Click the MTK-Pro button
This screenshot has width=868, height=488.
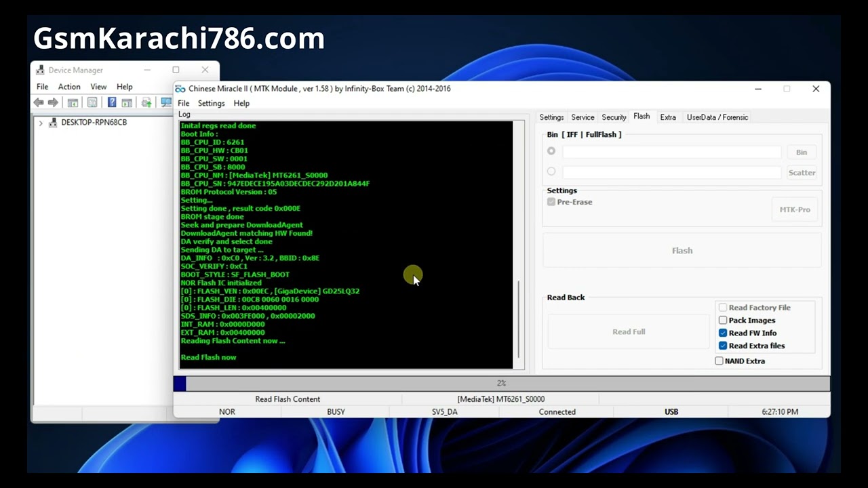pyautogui.click(x=795, y=210)
